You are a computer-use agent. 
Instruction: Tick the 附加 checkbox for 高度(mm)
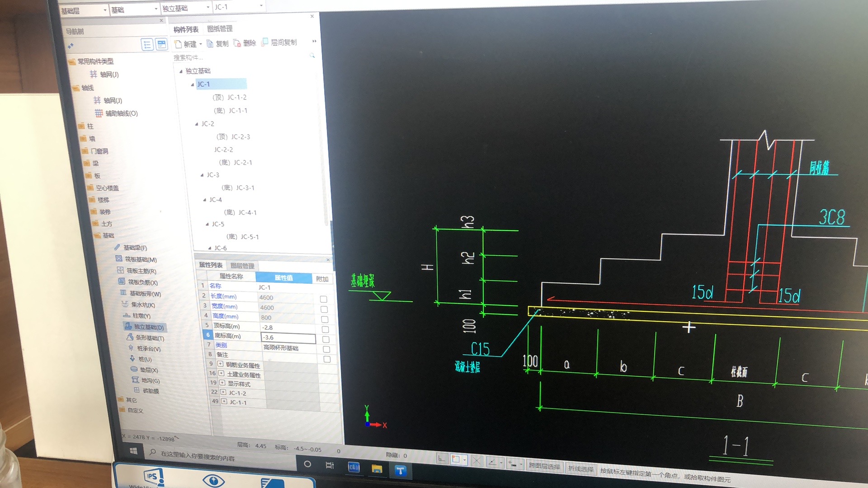[325, 319]
